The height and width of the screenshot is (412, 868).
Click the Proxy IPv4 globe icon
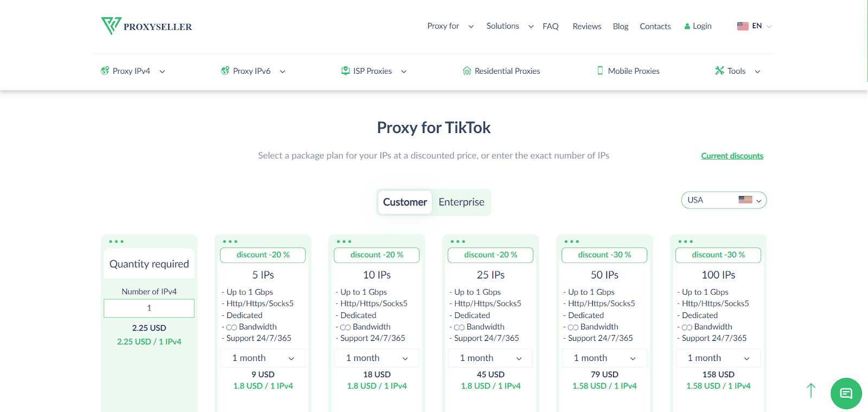point(105,71)
